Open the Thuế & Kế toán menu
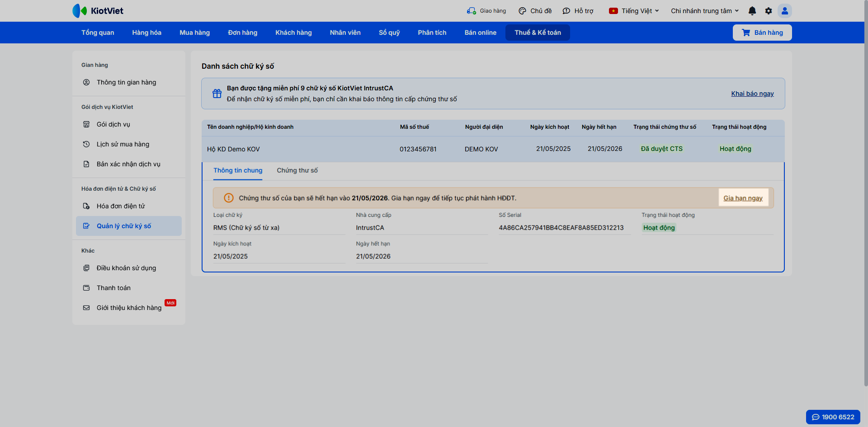Image resolution: width=868 pixels, height=427 pixels. [x=538, y=33]
